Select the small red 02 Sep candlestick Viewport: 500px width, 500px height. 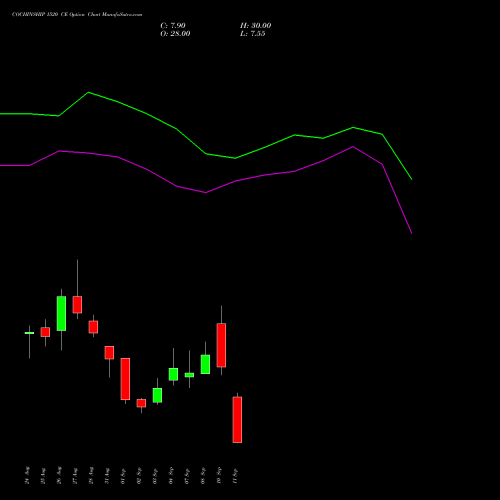[x=141, y=403]
